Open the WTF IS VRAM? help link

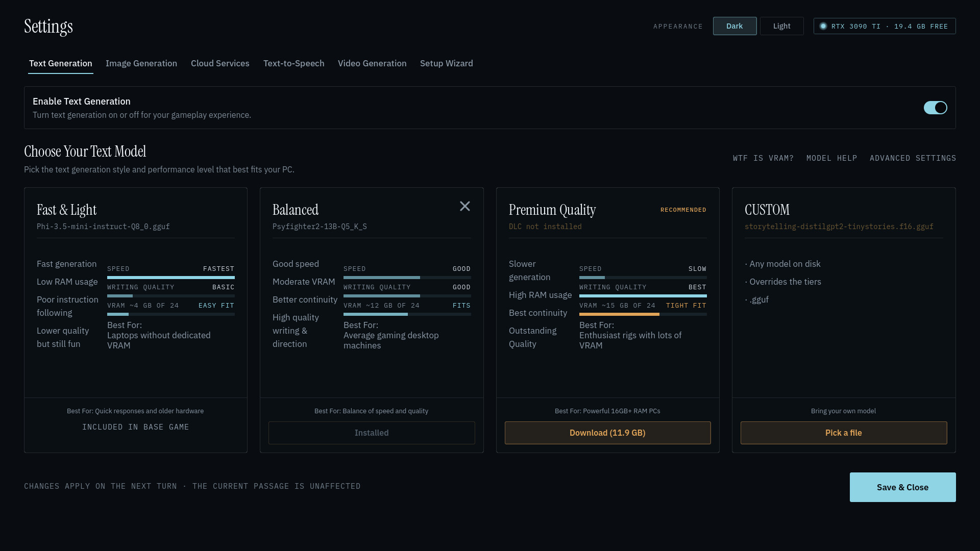763,158
